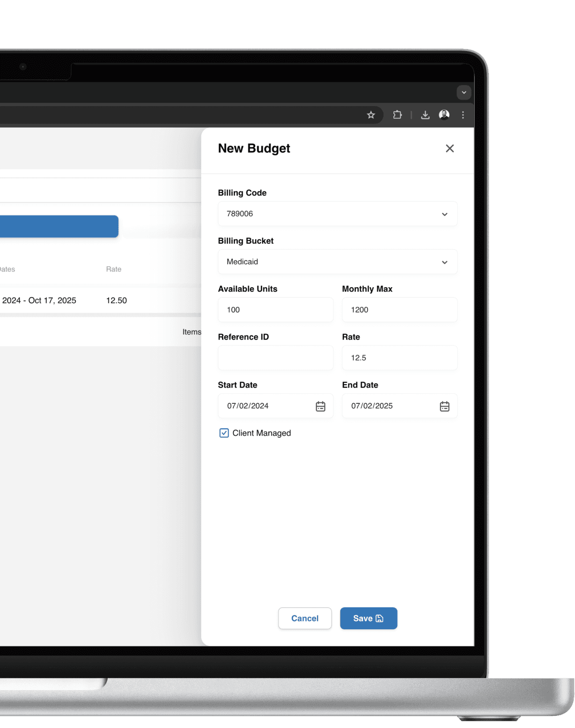Screen dimensions: 575x728
Task: Open the Start Date calendar picker
Action: [x=320, y=406]
